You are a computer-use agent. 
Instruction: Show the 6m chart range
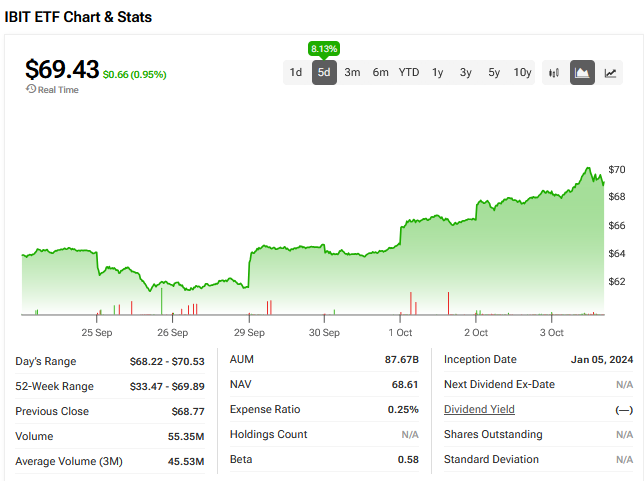point(380,72)
